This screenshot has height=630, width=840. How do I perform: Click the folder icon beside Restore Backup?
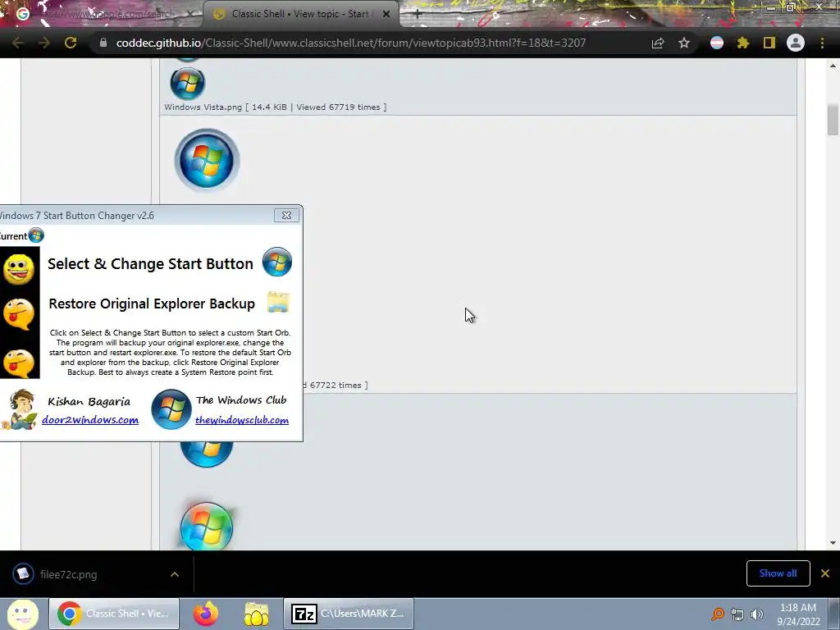point(278,302)
